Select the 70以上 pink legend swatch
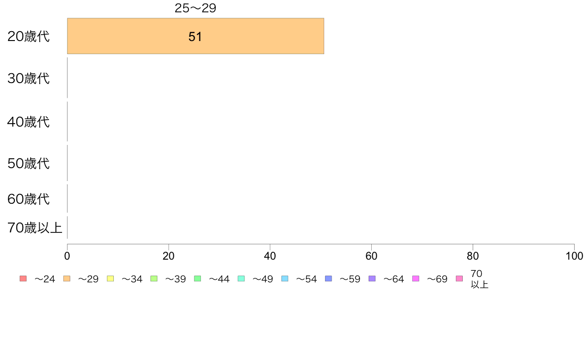 (x=459, y=278)
